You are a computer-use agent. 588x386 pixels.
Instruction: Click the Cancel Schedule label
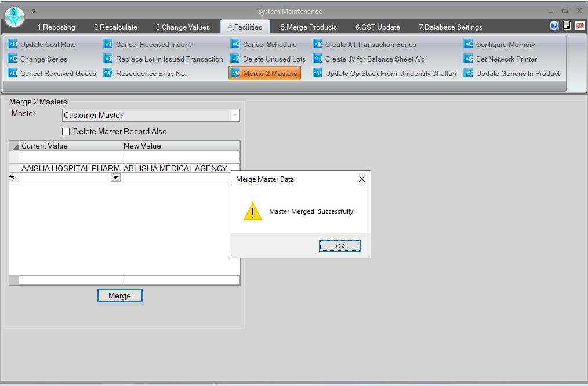point(270,44)
